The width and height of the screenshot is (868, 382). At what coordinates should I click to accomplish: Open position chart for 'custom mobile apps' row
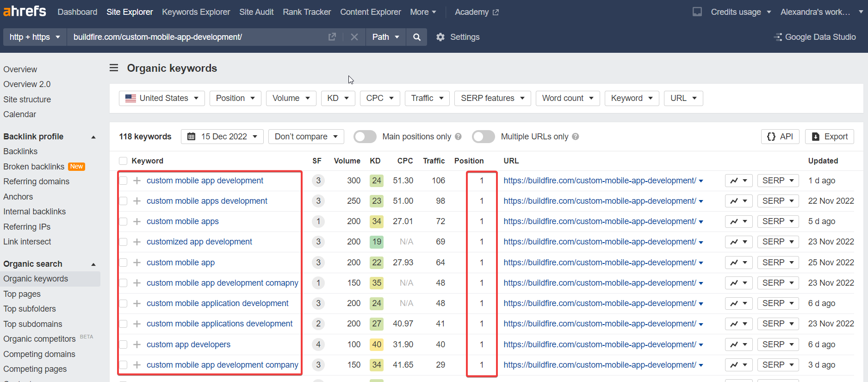coord(739,221)
